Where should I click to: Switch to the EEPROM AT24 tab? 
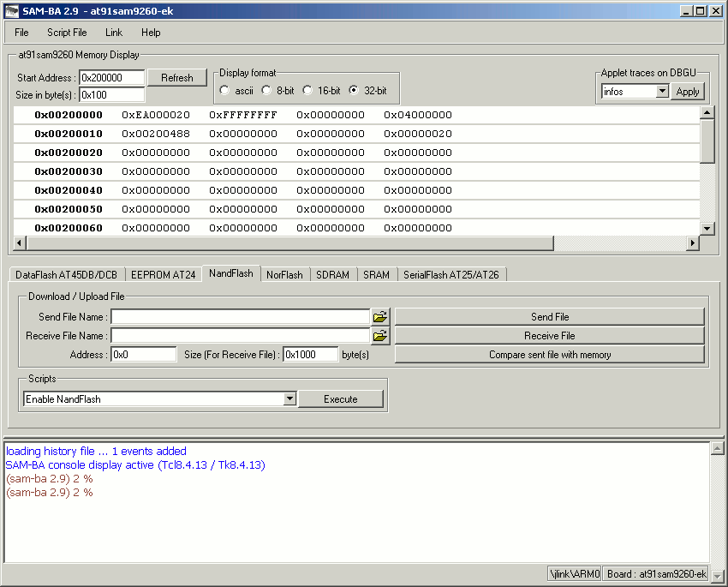point(164,275)
